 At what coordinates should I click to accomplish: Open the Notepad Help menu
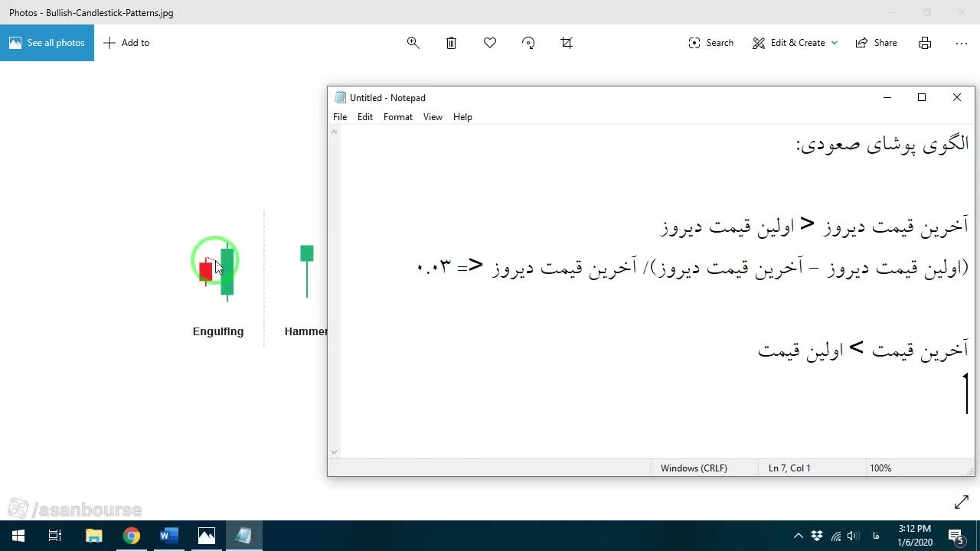point(462,117)
